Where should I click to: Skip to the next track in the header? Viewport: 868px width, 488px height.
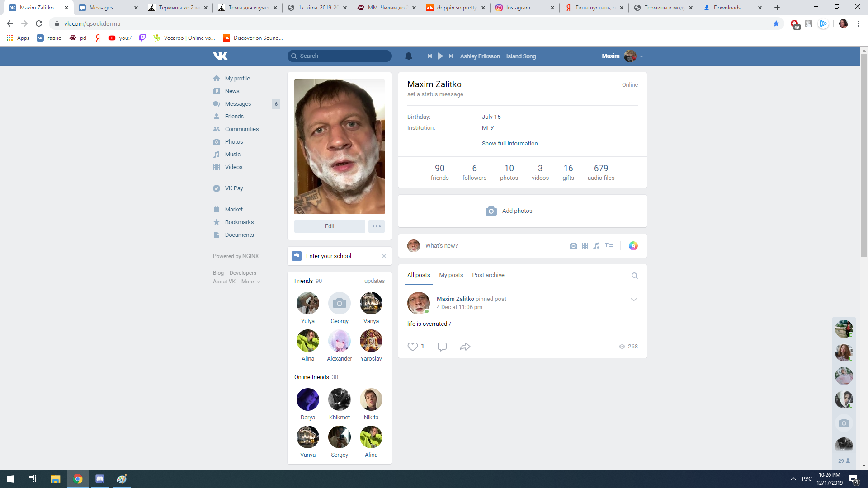pos(451,56)
